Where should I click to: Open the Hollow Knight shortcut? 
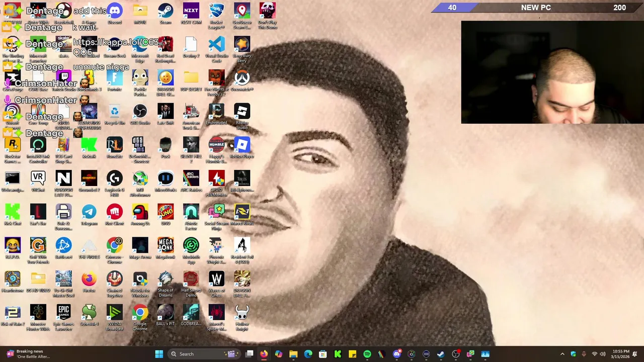point(242,318)
